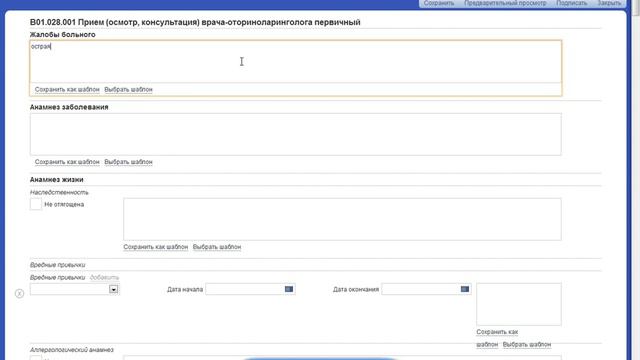
Task: Click Сохранить как шаблон under Жалобы больного
Action: coord(67,89)
